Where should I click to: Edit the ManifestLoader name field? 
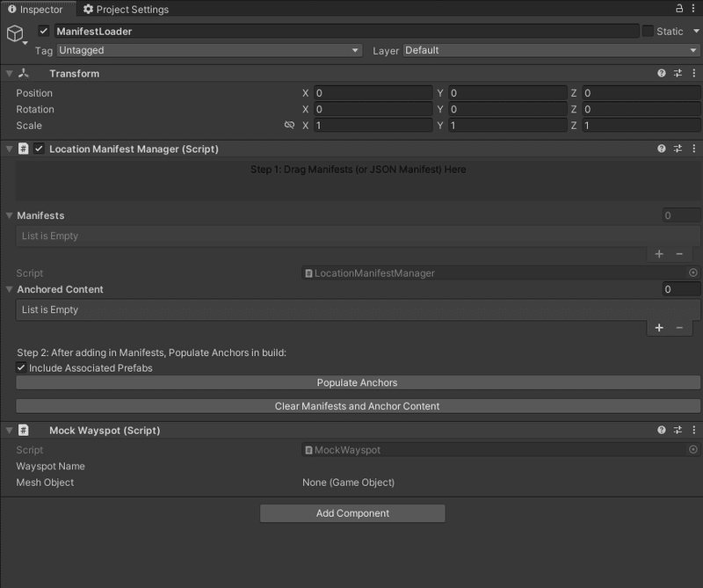(346, 31)
